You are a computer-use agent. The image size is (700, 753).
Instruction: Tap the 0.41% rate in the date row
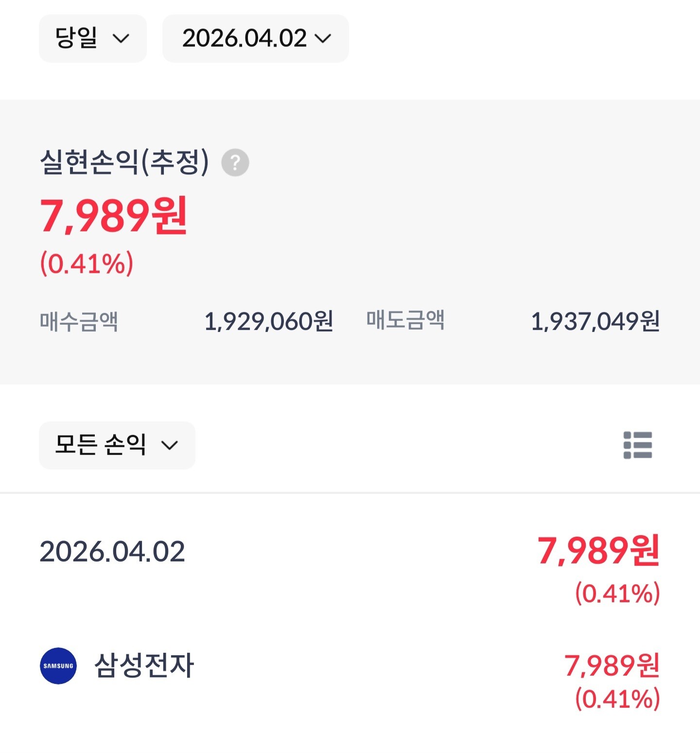point(617,594)
